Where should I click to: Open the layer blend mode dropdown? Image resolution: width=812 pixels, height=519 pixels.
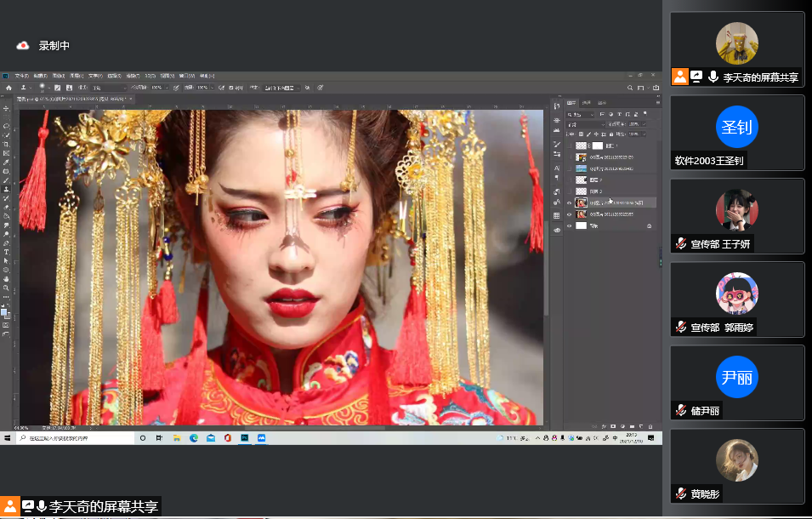[x=584, y=125]
